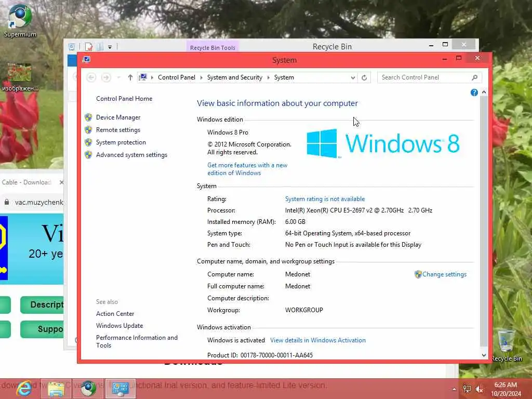Viewport: 532px width, 399px height.
Task: Launch Internet Explorer from taskbar
Action: tap(24, 389)
